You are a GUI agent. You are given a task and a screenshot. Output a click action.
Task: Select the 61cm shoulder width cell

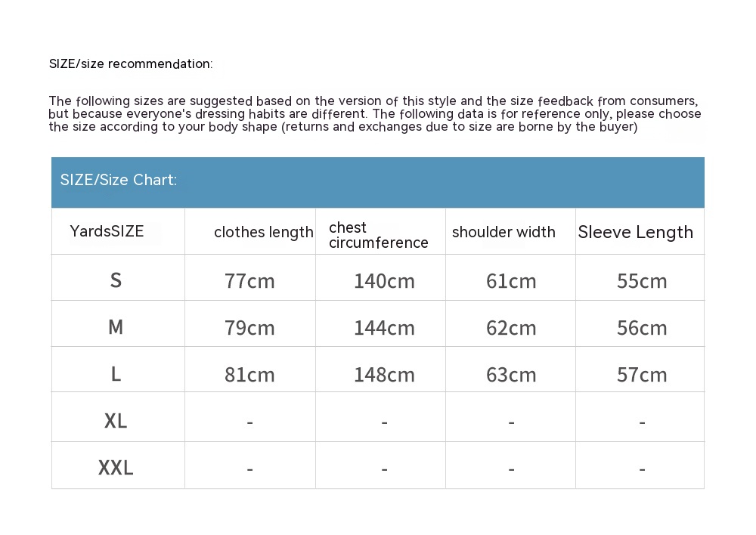511,281
